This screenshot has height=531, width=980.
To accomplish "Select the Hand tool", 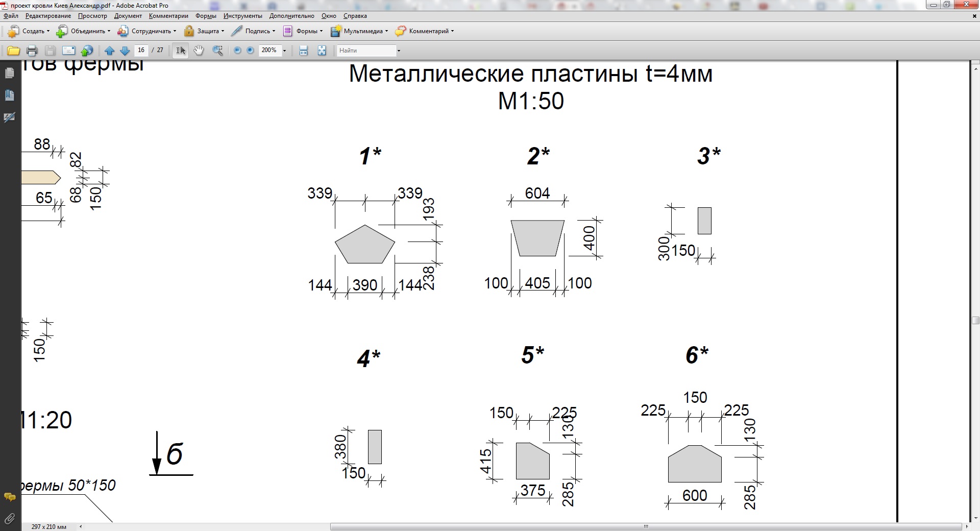I will coord(199,51).
